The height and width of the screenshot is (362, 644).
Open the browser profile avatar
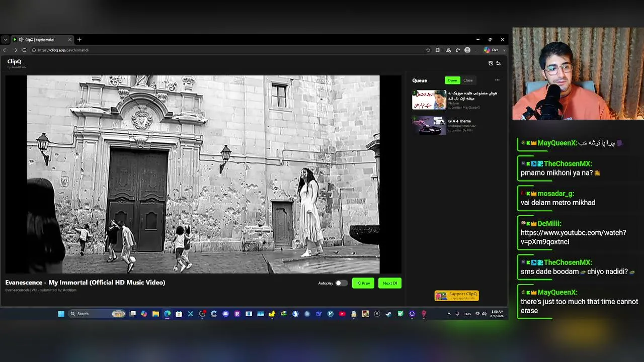pyautogui.click(x=467, y=50)
